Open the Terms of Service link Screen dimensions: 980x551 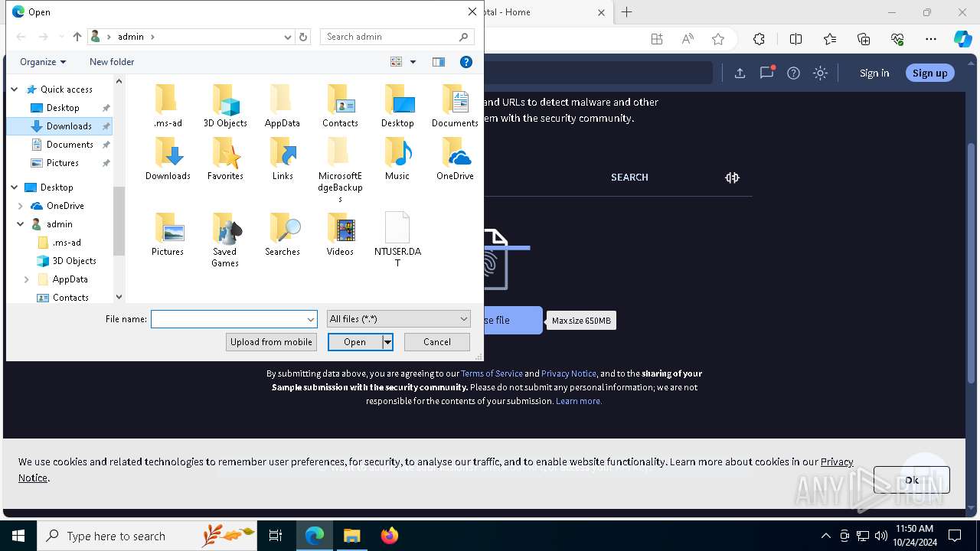tap(492, 373)
